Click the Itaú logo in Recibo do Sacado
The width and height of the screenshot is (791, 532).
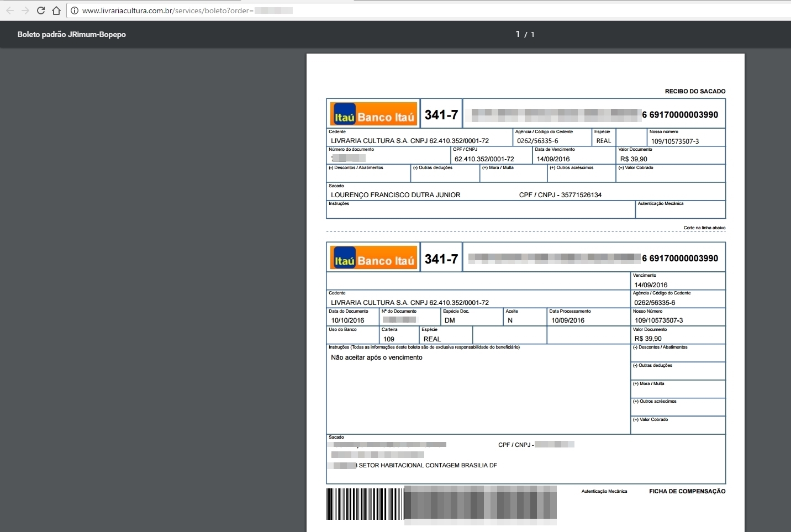[373, 114]
